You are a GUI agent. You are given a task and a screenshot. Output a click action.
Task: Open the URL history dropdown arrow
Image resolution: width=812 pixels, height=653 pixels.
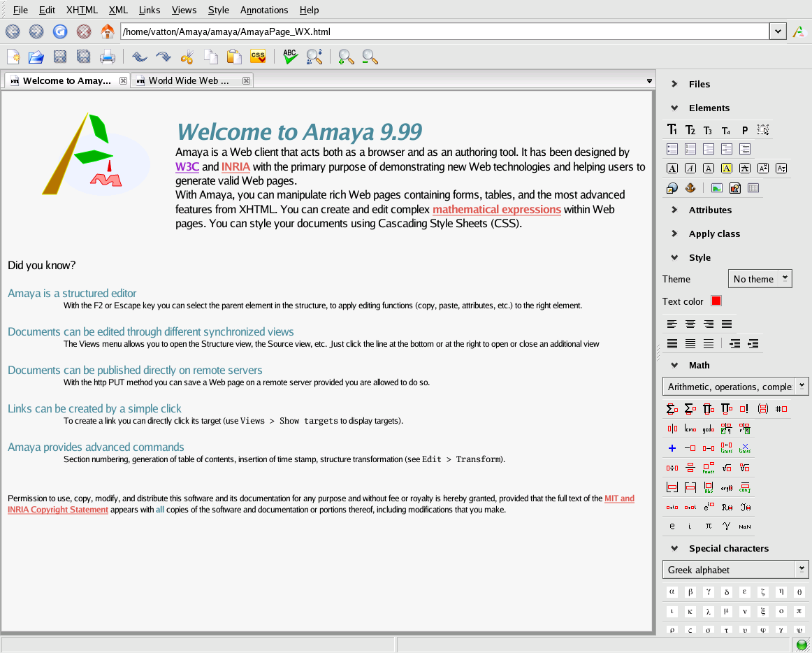pos(778,31)
